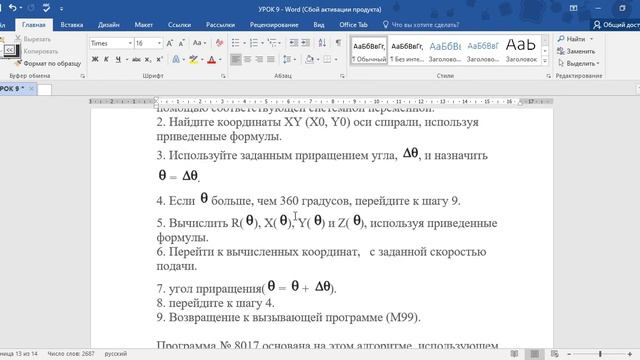Open the Дизайн tab
The image size is (640, 360).
point(109,25)
